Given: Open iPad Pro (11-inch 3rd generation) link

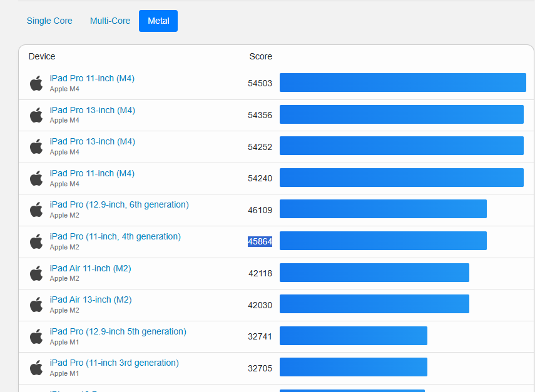Looking at the screenshot, I should pos(115,363).
